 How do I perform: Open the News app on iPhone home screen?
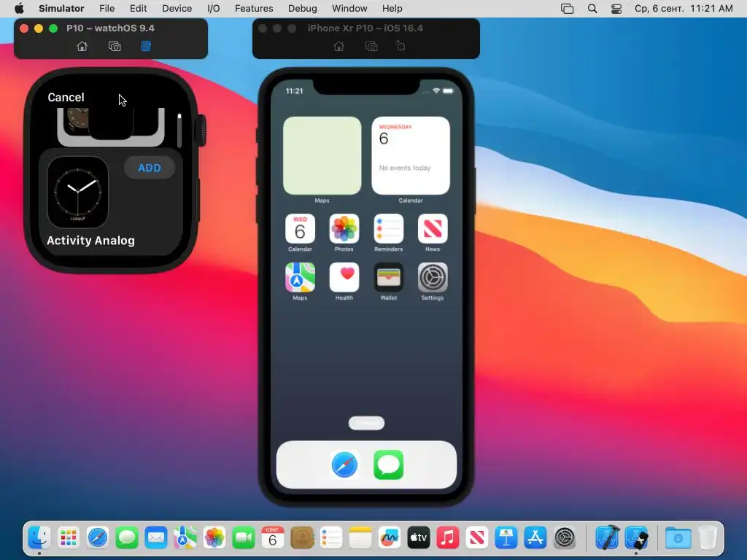coord(433,228)
